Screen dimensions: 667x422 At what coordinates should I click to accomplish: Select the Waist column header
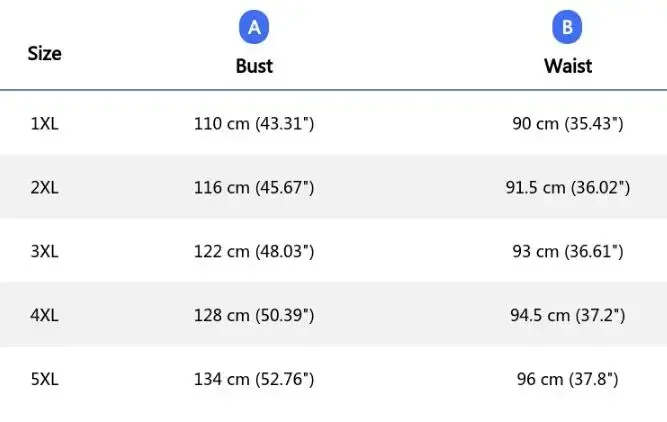[568, 66]
